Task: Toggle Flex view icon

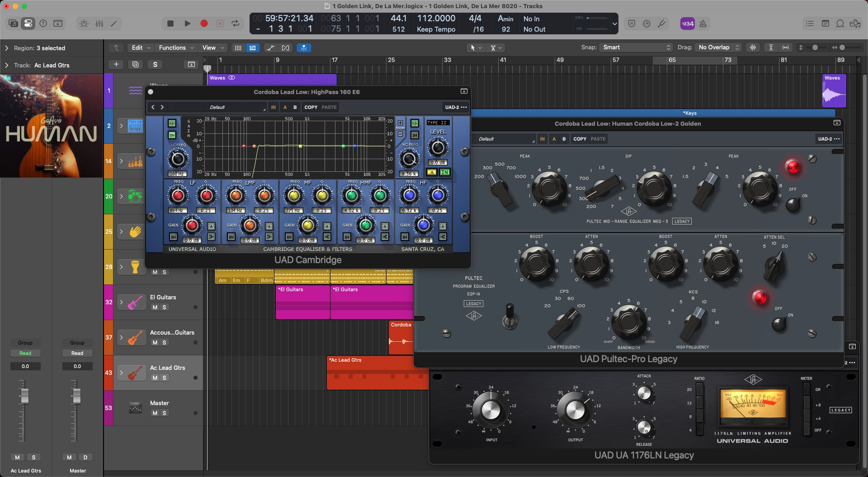Action: pos(285,48)
